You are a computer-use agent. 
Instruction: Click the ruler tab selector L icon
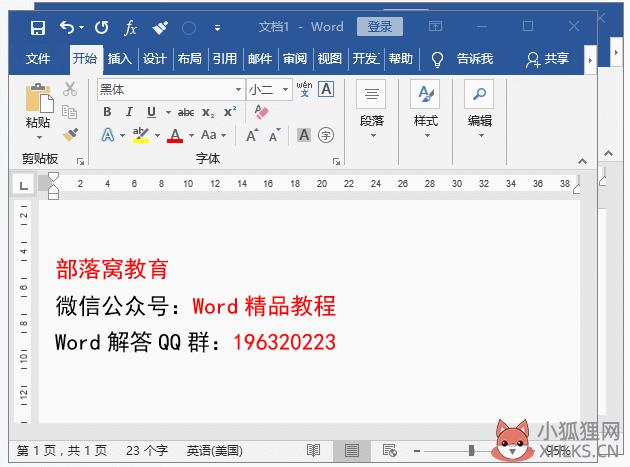click(24, 185)
